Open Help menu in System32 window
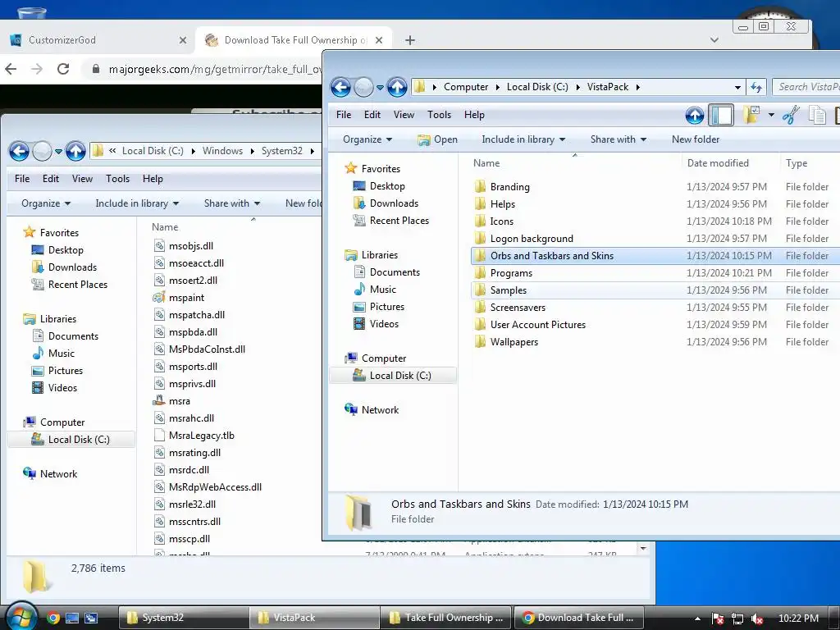 153,179
